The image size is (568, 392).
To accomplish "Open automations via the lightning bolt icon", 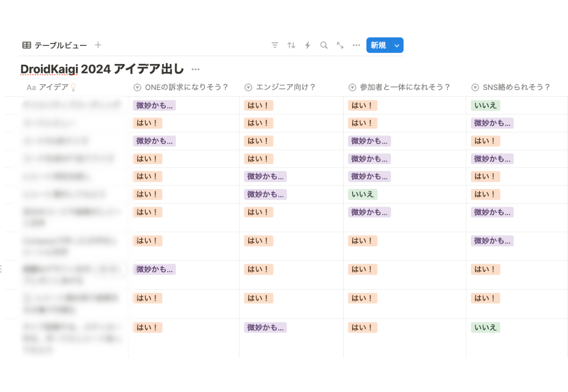I will (x=308, y=45).
